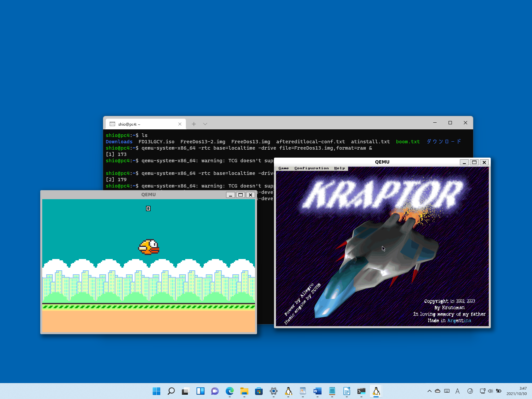Open Microsoft Store from taskbar

pos(259,391)
